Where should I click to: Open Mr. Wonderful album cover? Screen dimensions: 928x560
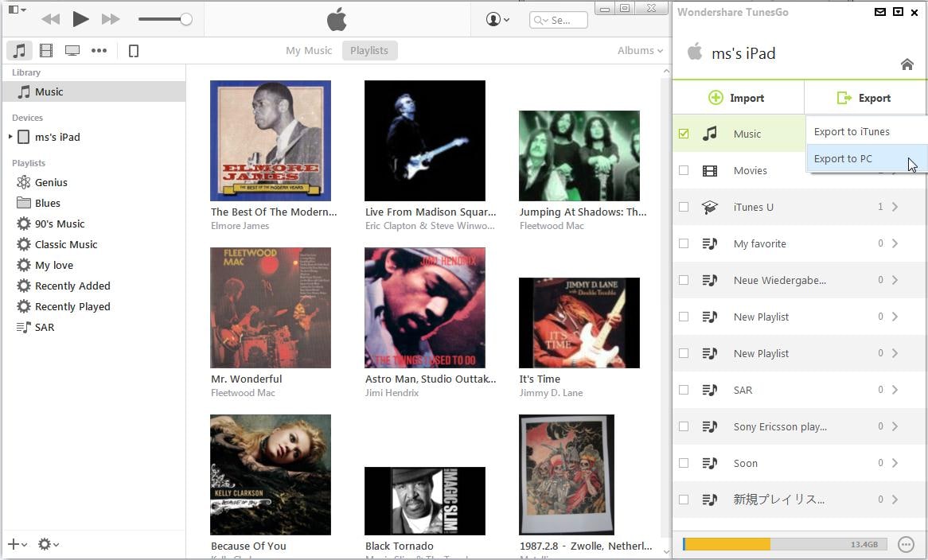coord(271,308)
